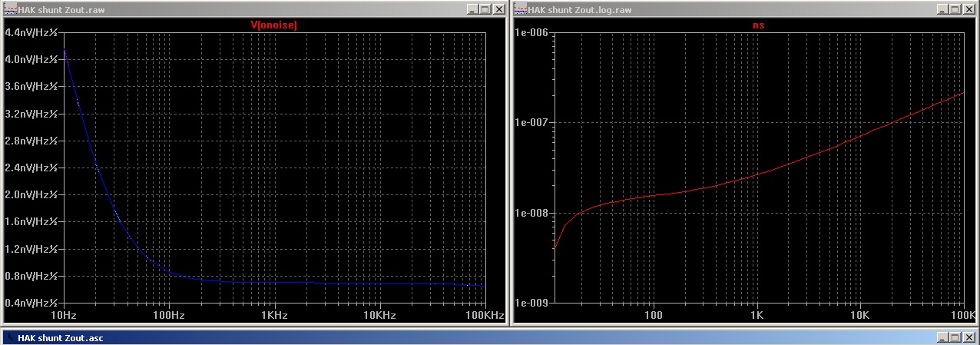The image size is (980, 345).
Task: Click the 1e-009 vertical axis label
Action: tap(532, 303)
